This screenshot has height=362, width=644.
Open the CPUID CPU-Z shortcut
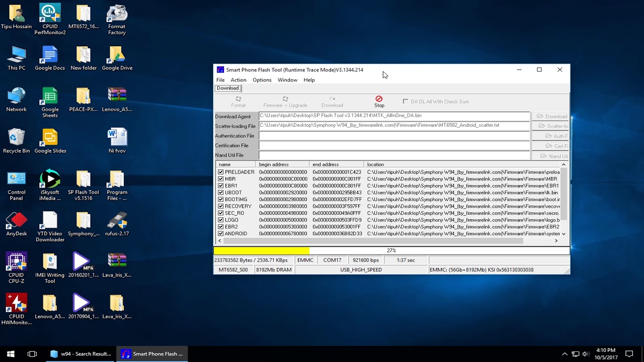[x=17, y=268]
